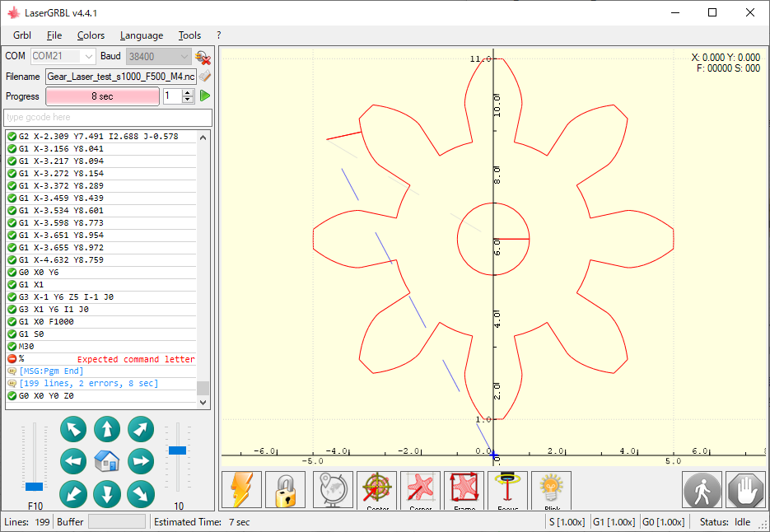Screen dimensions: 770x532
Task: Jog down with the down arrow button
Action: click(x=107, y=494)
